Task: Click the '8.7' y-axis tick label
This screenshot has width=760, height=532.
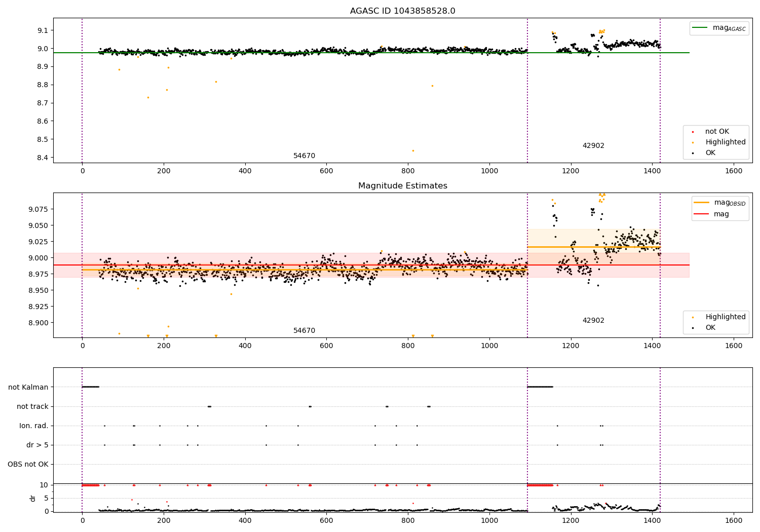Action: coord(43,103)
